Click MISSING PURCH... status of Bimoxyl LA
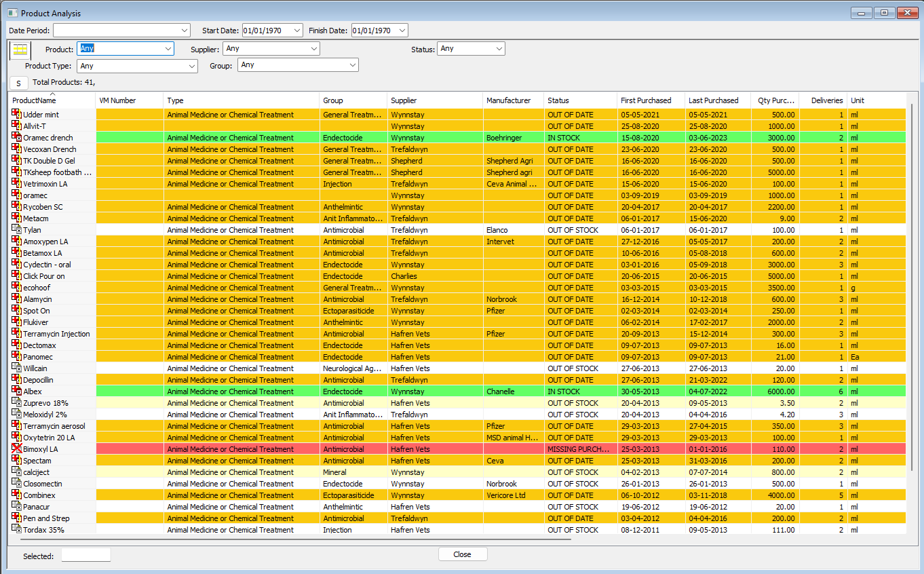Image resolution: width=924 pixels, height=574 pixels. pos(581,449)
